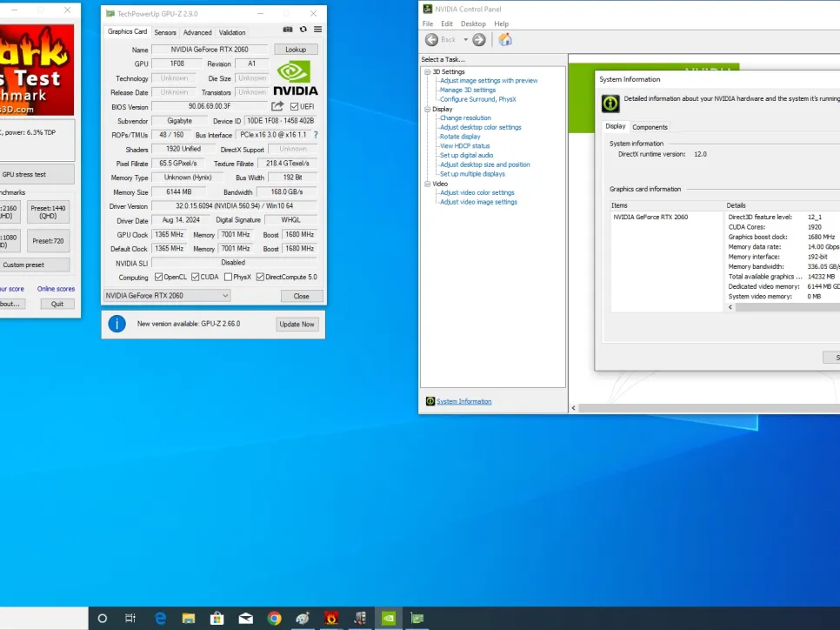Click the System Information icon at bottom left
This screenshot has height=630, width=840.
[430, 401]
